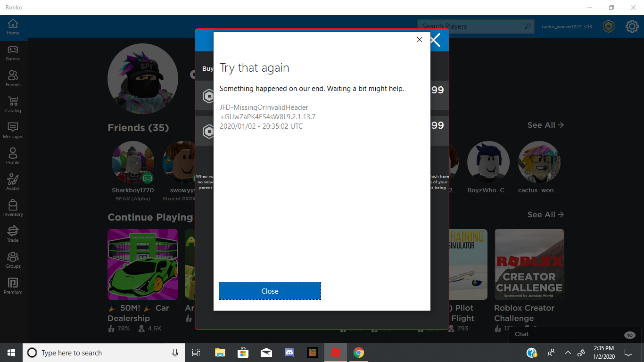
Task: Click the Robux icon in header
Action: click(609, 26)
